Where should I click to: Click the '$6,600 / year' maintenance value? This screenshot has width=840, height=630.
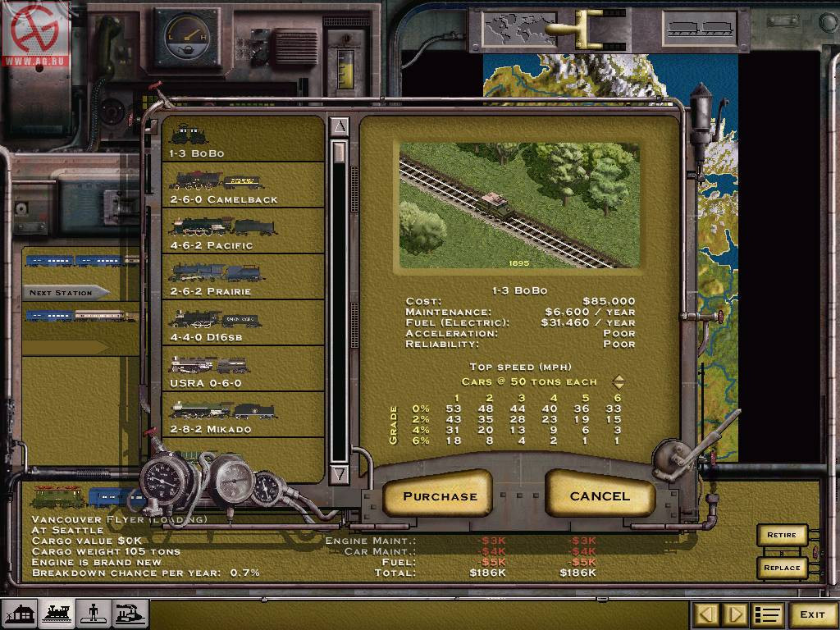tap(590, 312)
